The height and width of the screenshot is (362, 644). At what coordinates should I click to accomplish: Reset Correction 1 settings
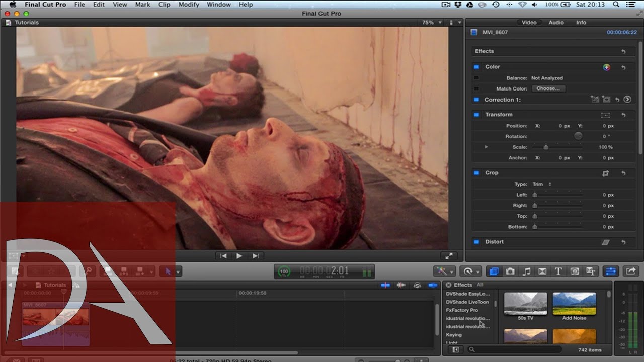click(x=617, y=100)
